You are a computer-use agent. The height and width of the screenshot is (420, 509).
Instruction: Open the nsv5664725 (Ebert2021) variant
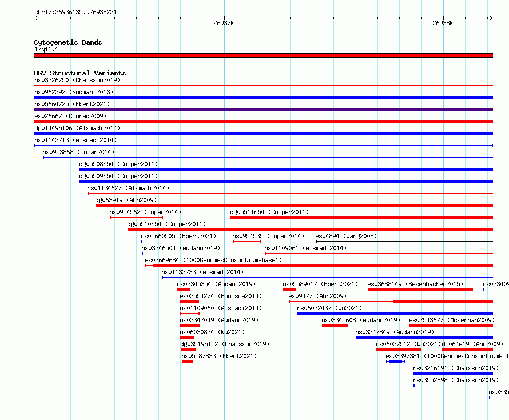click(x=72, y=104)
